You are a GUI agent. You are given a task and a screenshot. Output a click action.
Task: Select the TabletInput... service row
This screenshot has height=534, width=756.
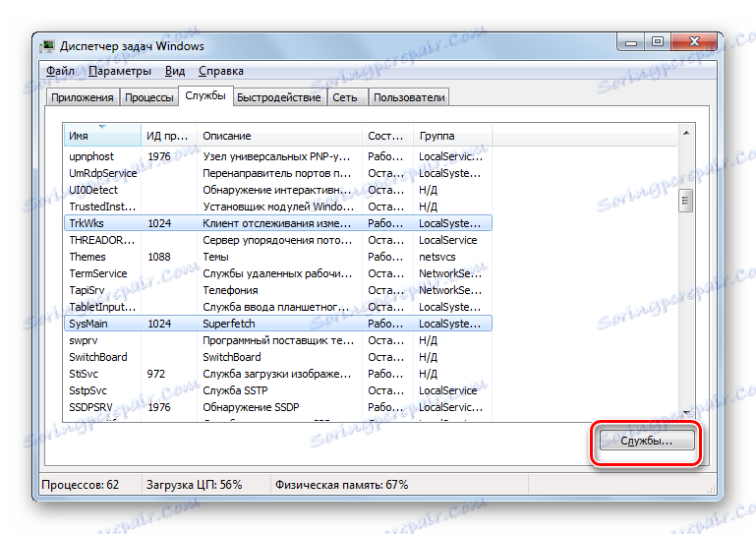[x=277, y=307]
